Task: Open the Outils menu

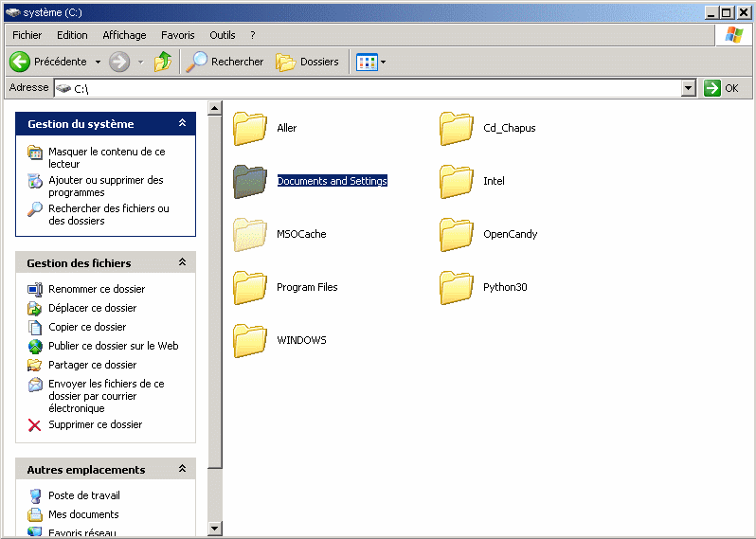Action: pos(223,35)
